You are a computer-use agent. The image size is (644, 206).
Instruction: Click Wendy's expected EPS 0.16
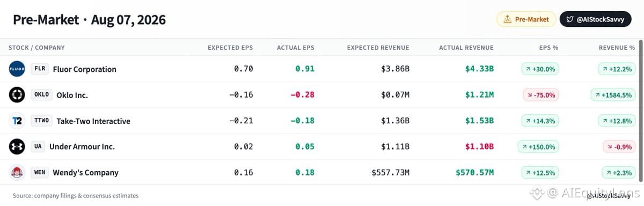coord(244,172)
